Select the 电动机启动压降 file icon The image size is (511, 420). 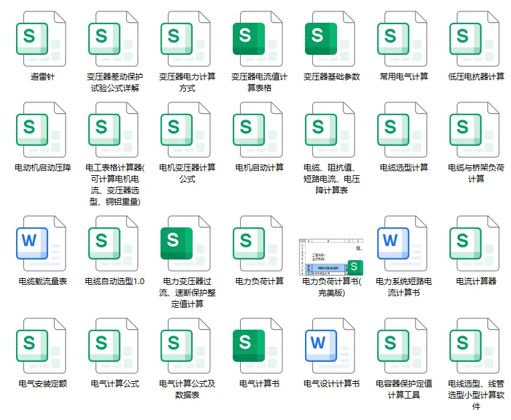coord(41,130)
